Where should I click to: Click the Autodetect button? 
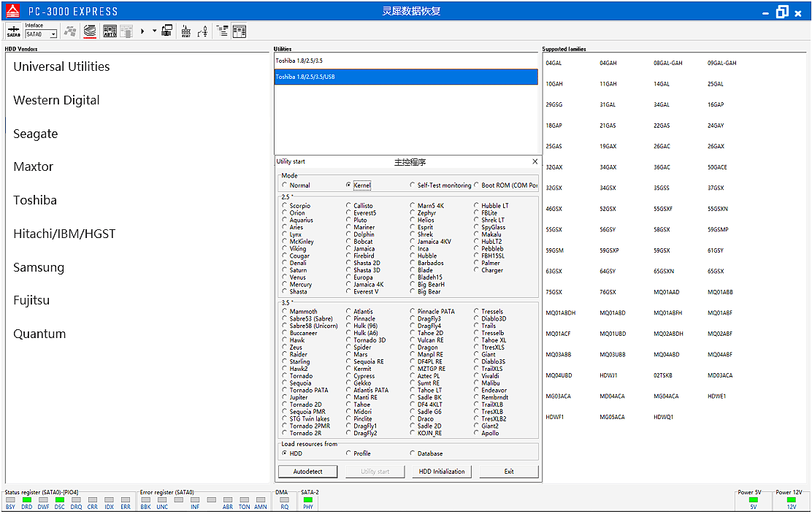tap(307, 472)
